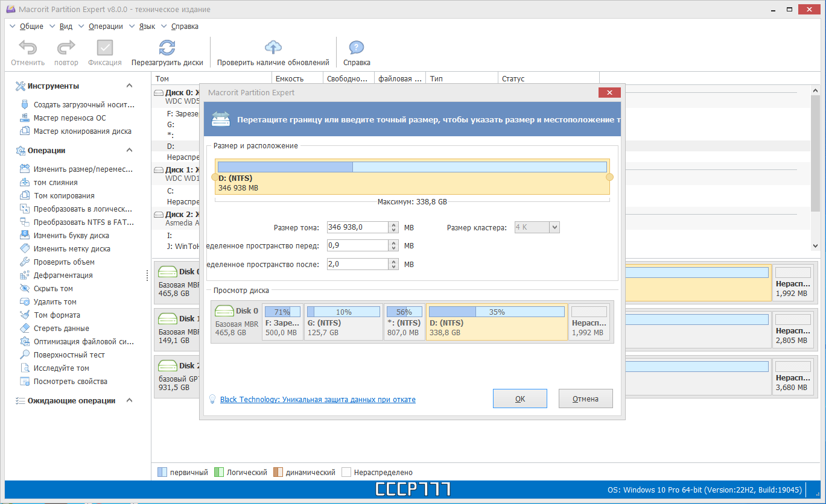
Task: Launch Мастер переноса ОС wizard
Action: coord(63,118)
